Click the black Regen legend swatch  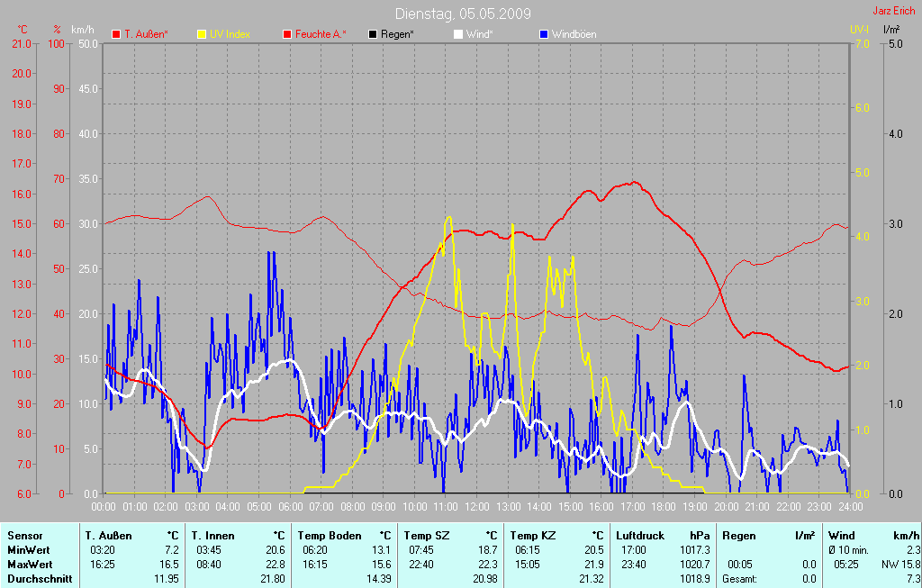(x=373, y=35)
